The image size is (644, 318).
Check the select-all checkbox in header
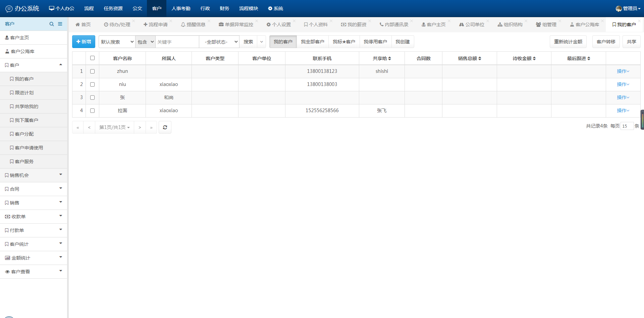92,58
